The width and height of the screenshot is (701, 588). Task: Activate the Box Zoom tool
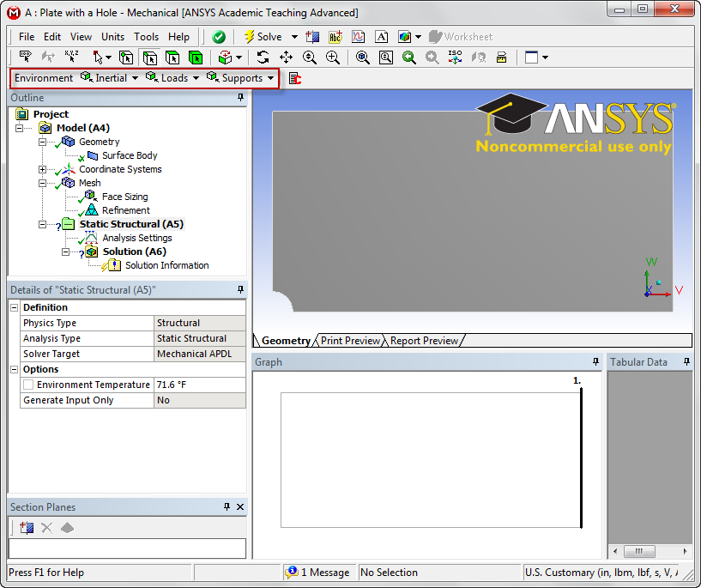[x=333, y=58]
